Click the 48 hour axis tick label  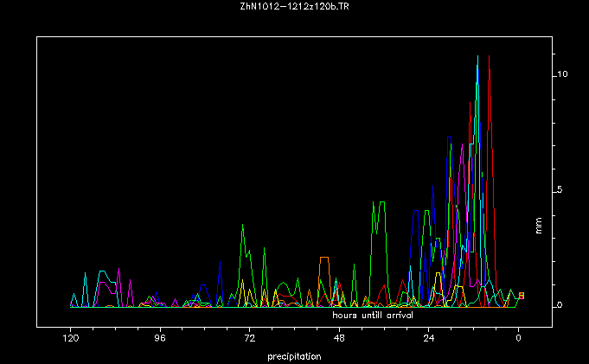(x=339, y=341)
